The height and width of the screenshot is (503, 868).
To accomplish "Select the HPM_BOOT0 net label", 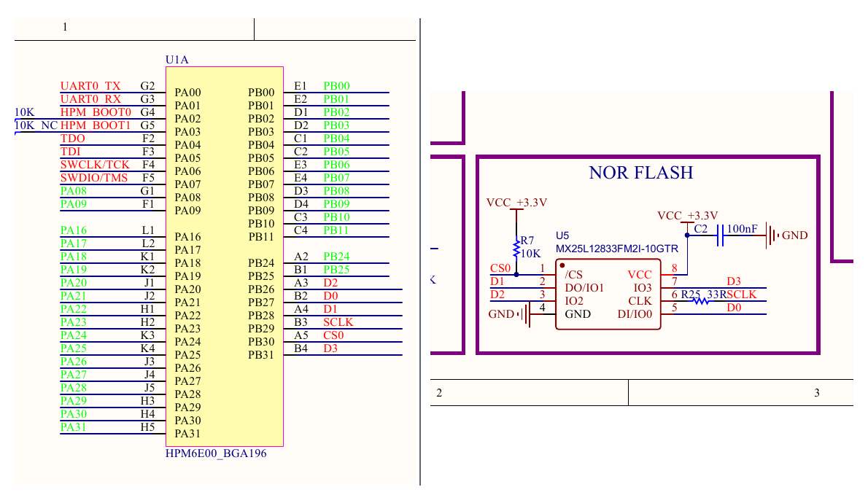I will point(96,112).
